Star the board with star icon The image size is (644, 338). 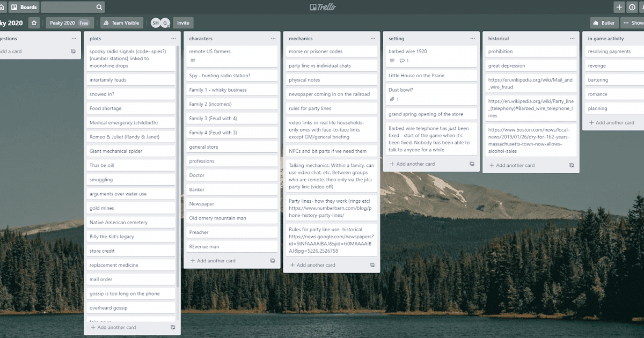pos(34,23)
